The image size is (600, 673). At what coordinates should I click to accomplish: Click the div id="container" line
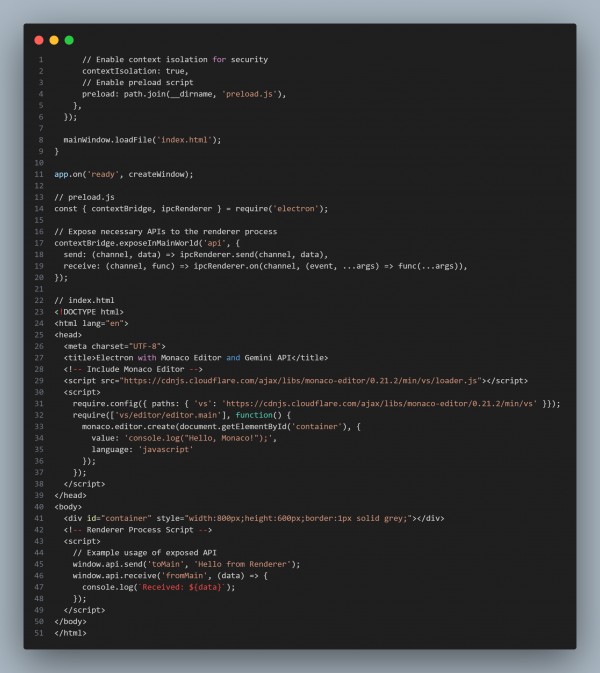tap(254, 518)
